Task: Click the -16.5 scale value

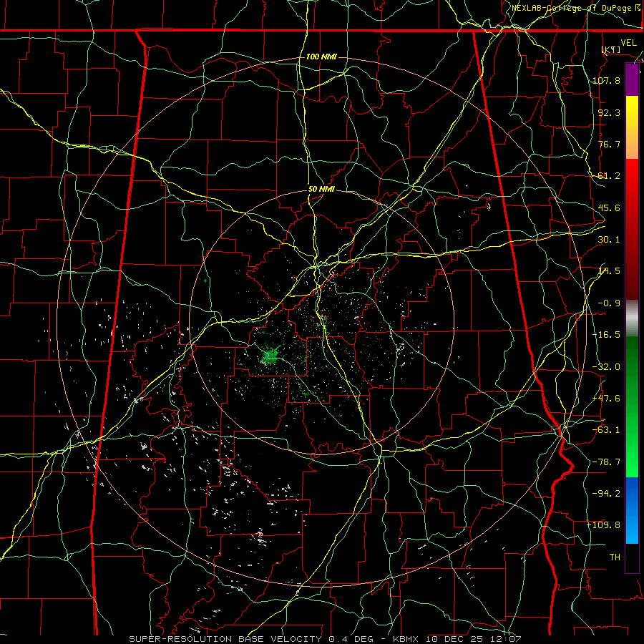Action: (x=607, y=335)
